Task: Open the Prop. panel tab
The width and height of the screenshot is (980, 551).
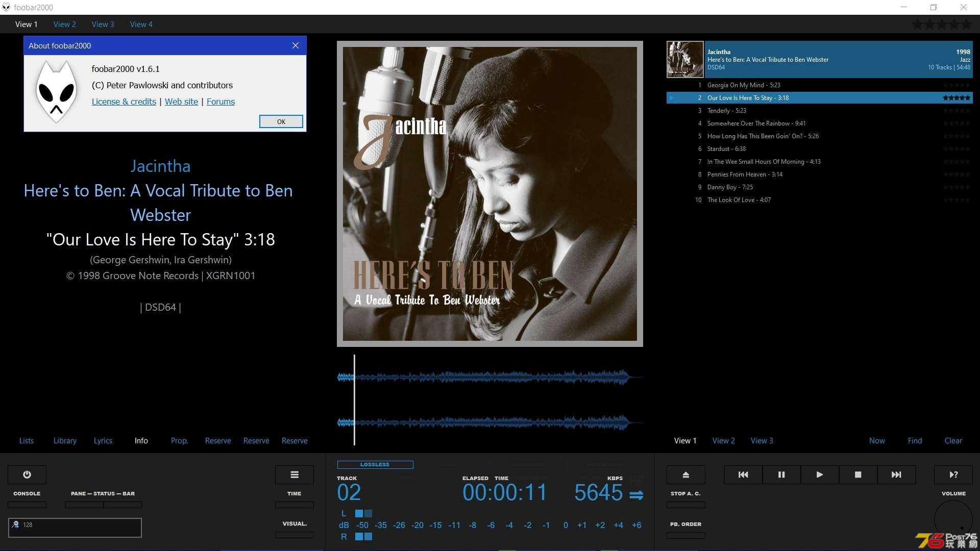Action: coord(180,441)
